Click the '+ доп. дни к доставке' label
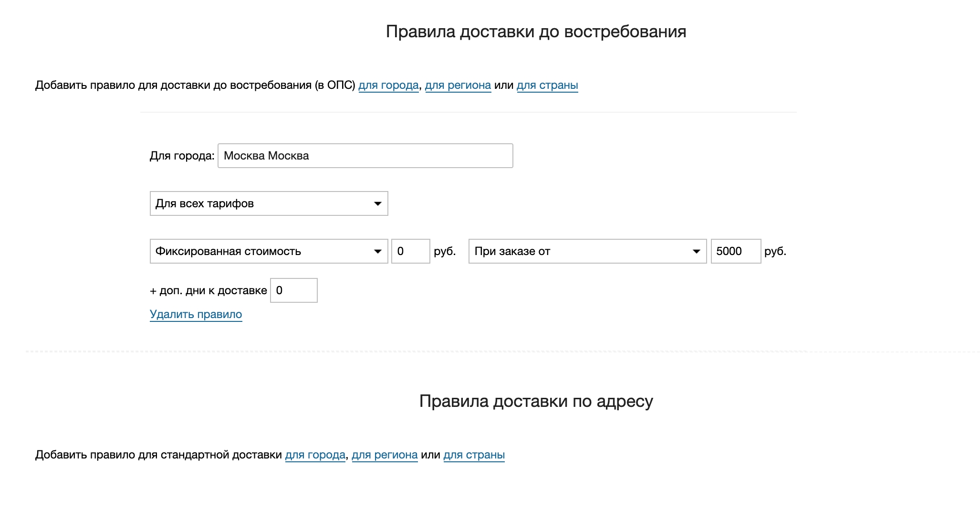The image size is (980, 511). [x=208, y=291]
